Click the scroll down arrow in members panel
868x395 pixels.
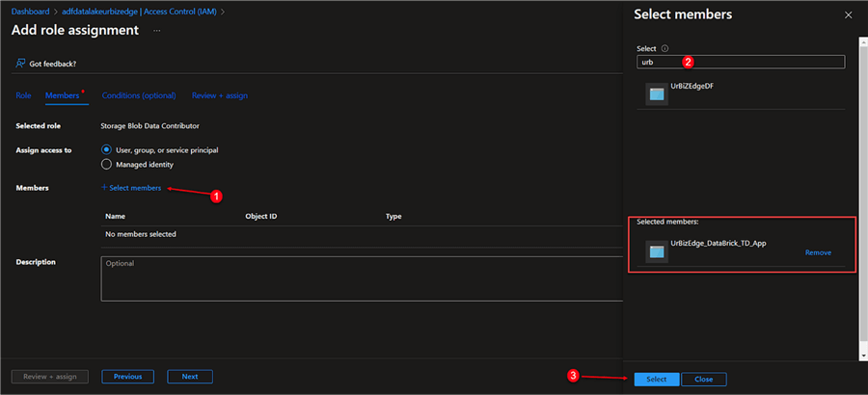862,355
